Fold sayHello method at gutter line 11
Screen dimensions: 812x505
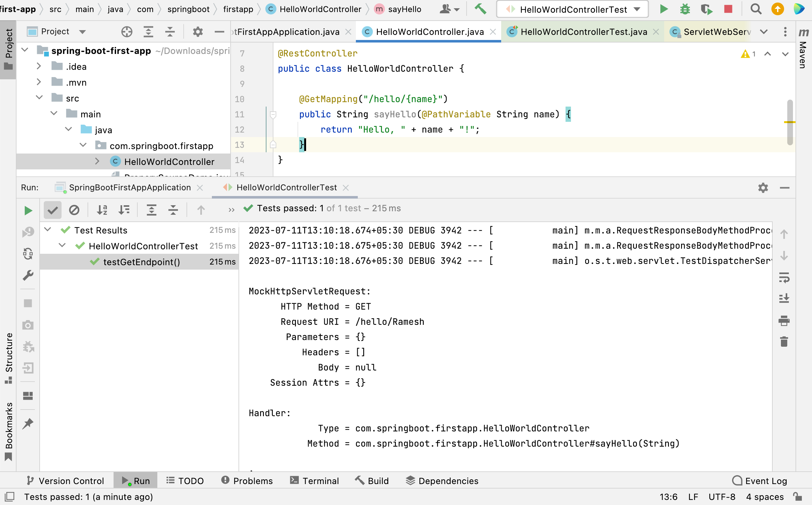click(273, 115)
